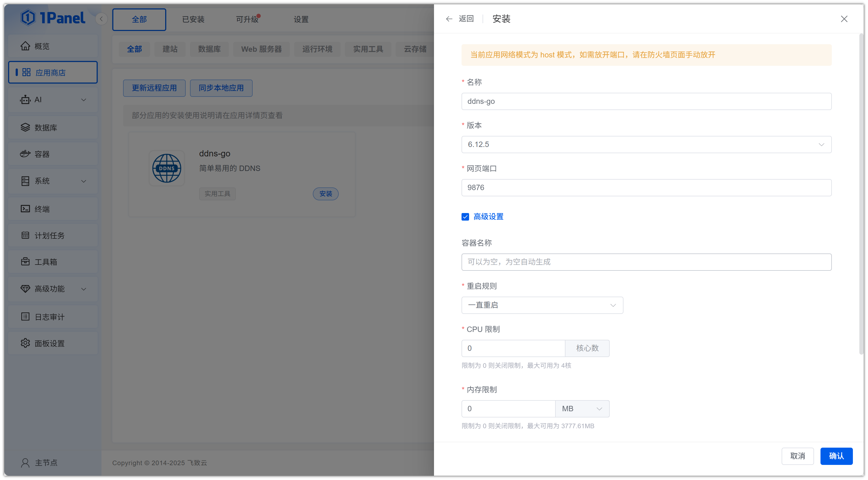Collapse the sidebar with chevron button
868x480 pixels.
(101, 19)
